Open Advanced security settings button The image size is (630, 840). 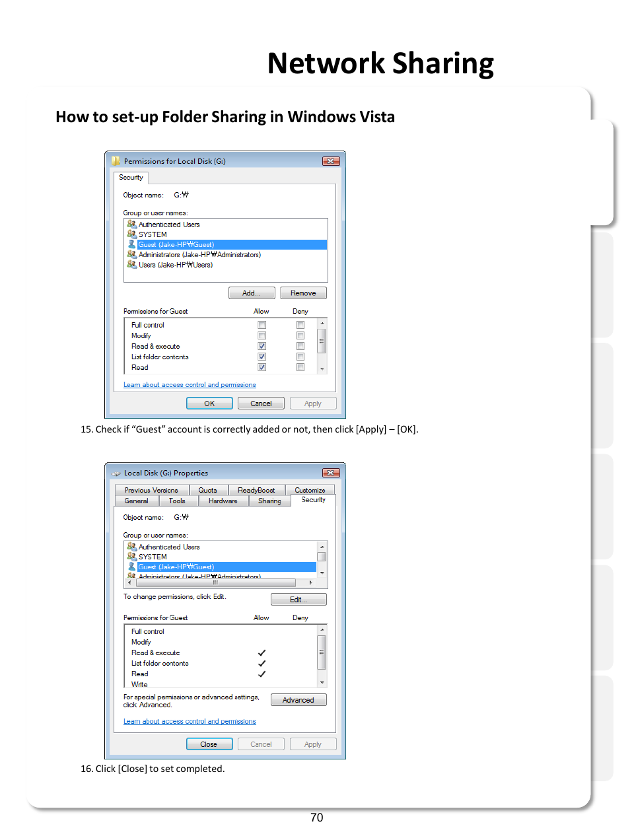tap(298, 700)
